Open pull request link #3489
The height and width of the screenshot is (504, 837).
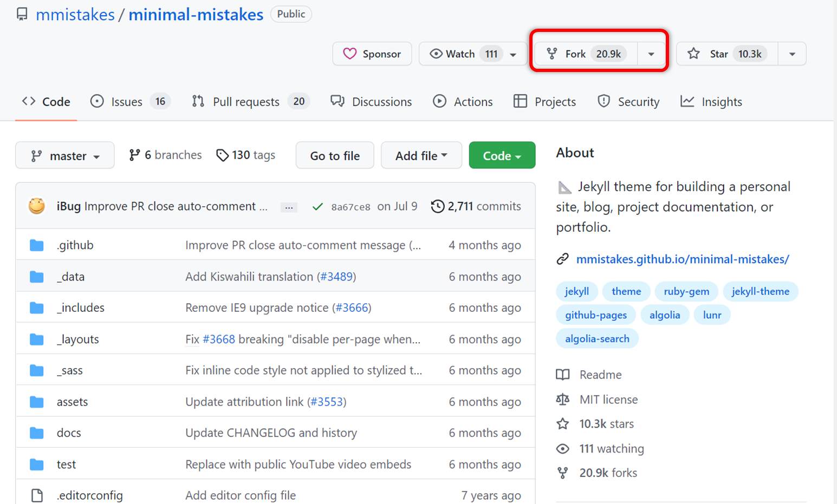pyautogui.click(x=336, y=277)
